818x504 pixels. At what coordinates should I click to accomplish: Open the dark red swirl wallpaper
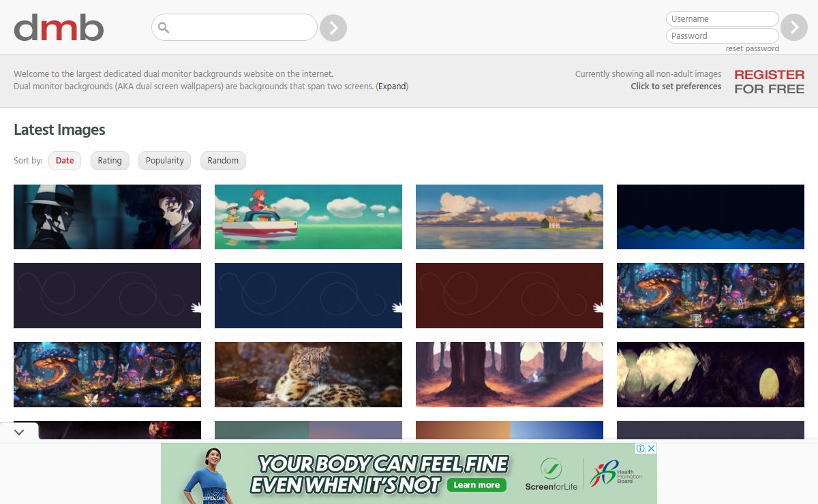[x=509, y=296]
